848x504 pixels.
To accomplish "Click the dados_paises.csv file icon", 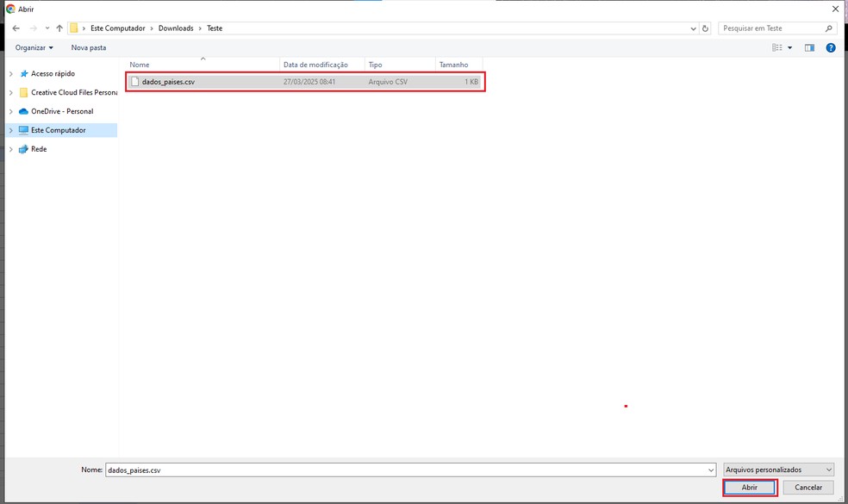I will point(134,82).
